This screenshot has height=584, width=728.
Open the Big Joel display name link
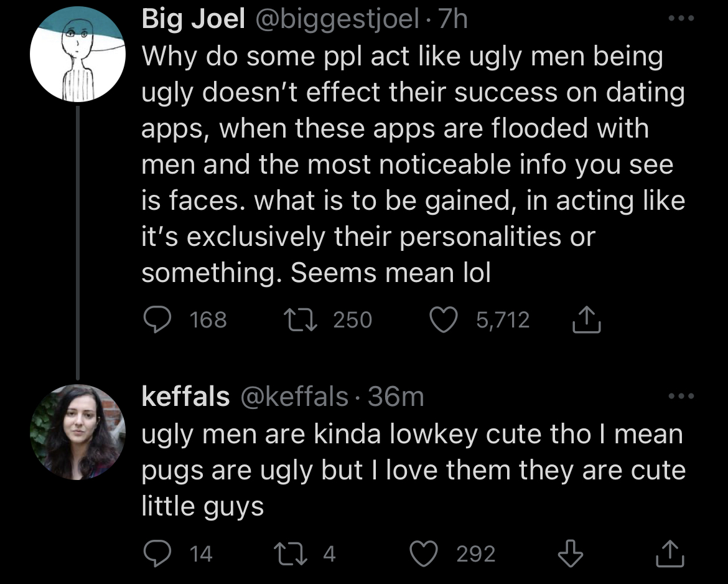[x=193, y=19]
